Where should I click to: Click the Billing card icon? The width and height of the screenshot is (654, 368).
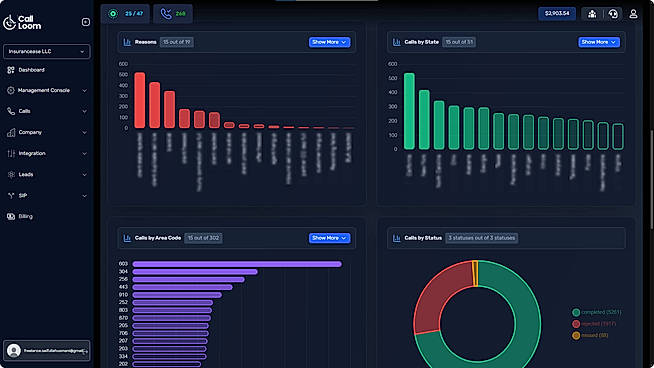(x=11, y=216)
